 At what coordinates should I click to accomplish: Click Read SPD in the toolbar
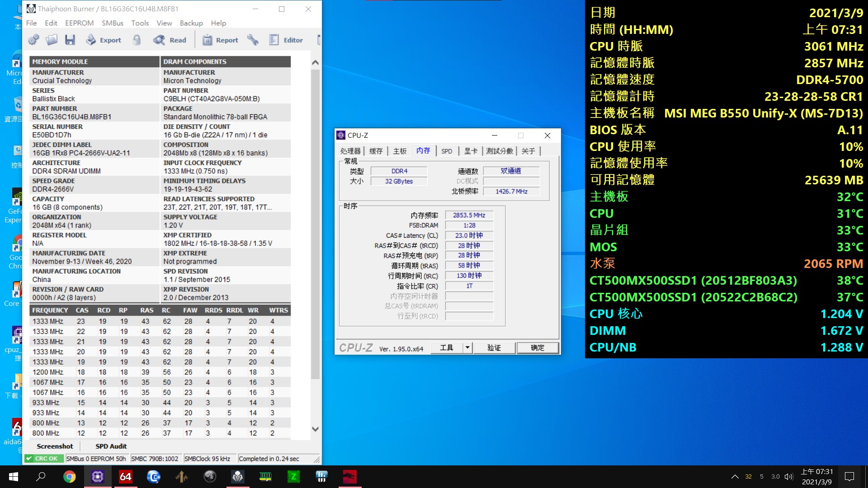[x=170, y=40]
